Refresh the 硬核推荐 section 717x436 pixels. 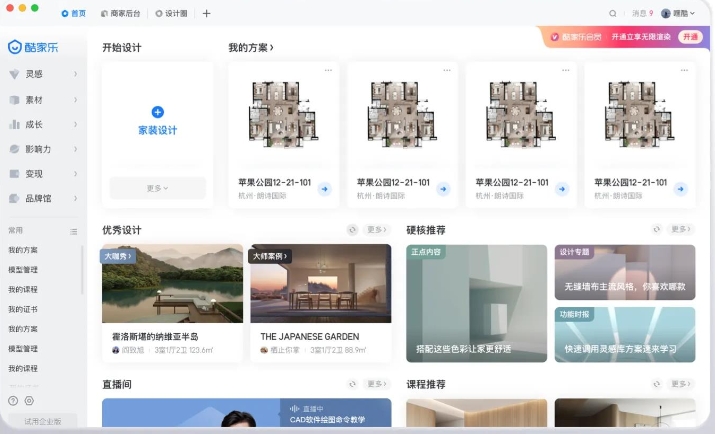click(657, 229)
